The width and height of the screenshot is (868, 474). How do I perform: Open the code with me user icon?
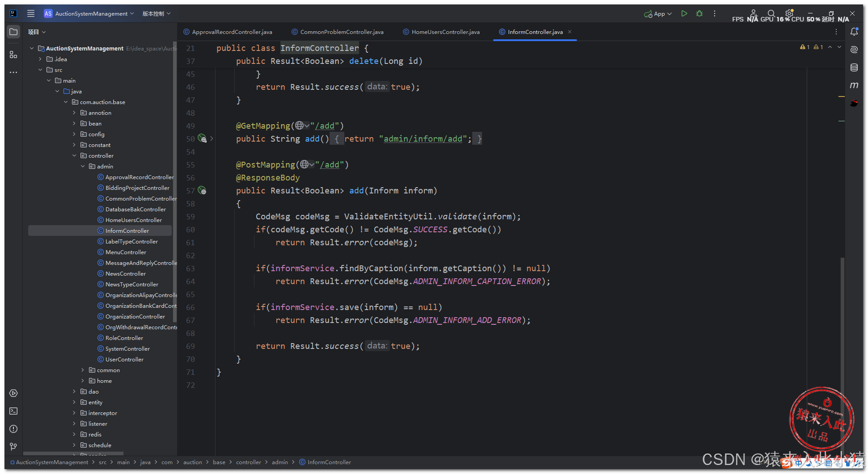tap(754, 13)
